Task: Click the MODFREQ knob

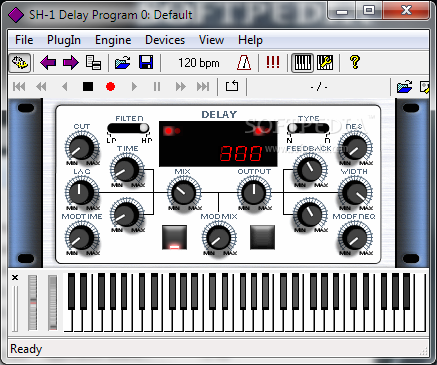Action: point(355,237)
